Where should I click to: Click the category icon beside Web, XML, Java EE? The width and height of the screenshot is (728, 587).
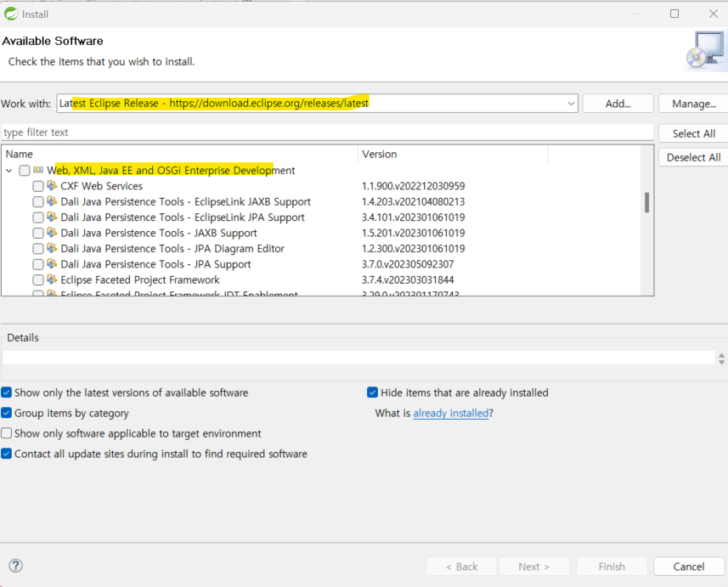38,170
